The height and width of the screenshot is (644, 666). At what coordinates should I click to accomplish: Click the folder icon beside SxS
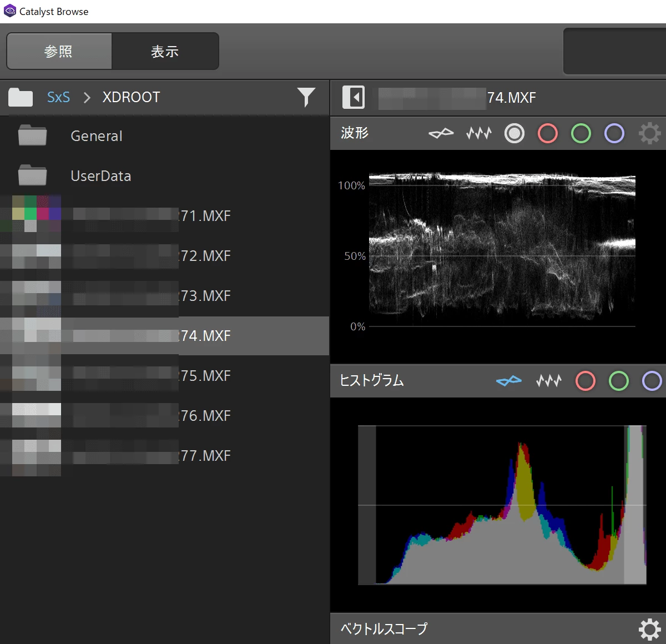coord(21,97)
